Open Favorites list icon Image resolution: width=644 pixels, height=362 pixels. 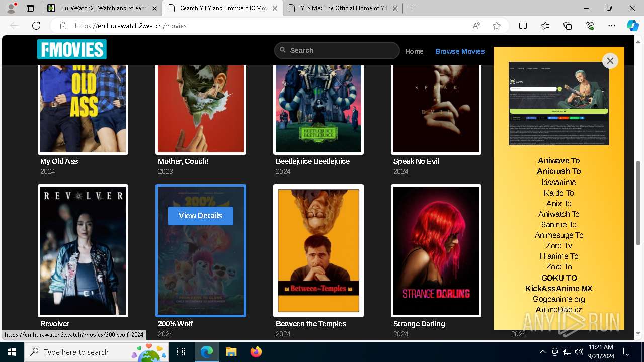[x=545, y=26]
